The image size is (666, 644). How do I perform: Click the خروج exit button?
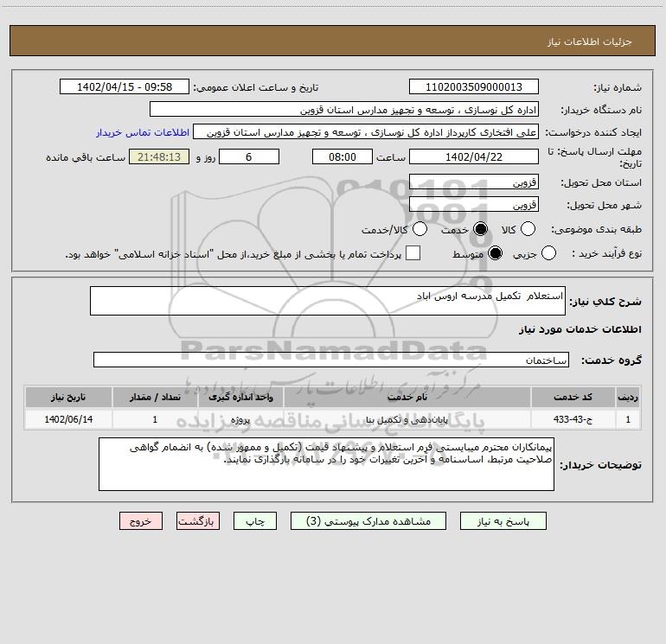tap(141, 521)
